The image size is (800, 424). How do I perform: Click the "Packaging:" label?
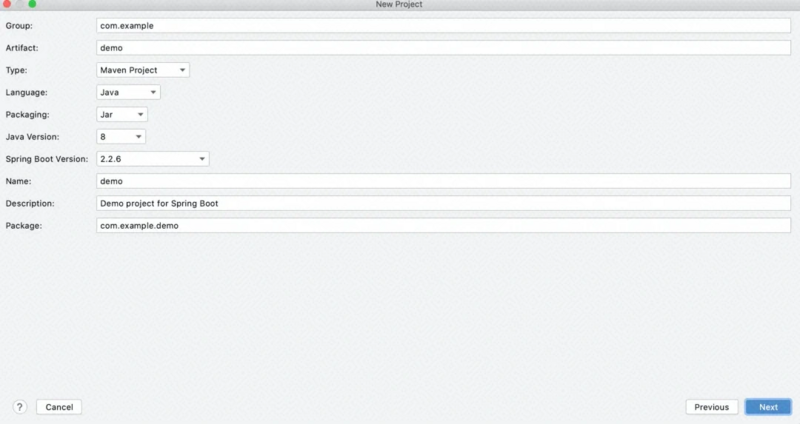click(x=28, y=114)
